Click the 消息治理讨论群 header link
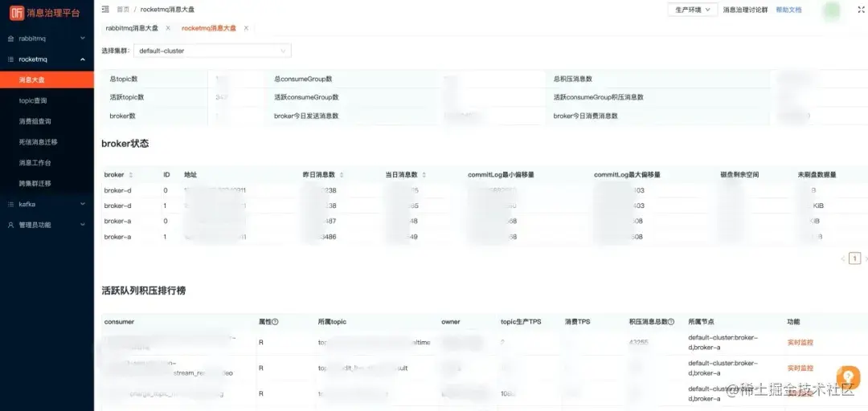Viewport: 868px width, 411px height. pyautogui.click(x=745, y=10)
